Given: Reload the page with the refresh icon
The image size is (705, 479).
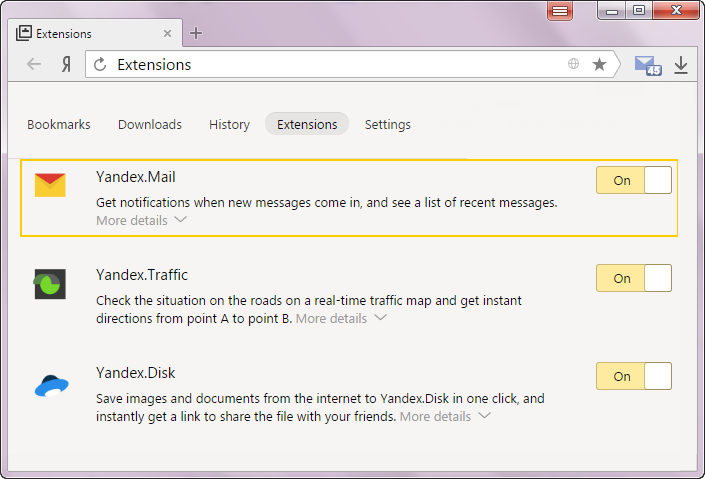Looking at the screenshot, I should point(100,65).
